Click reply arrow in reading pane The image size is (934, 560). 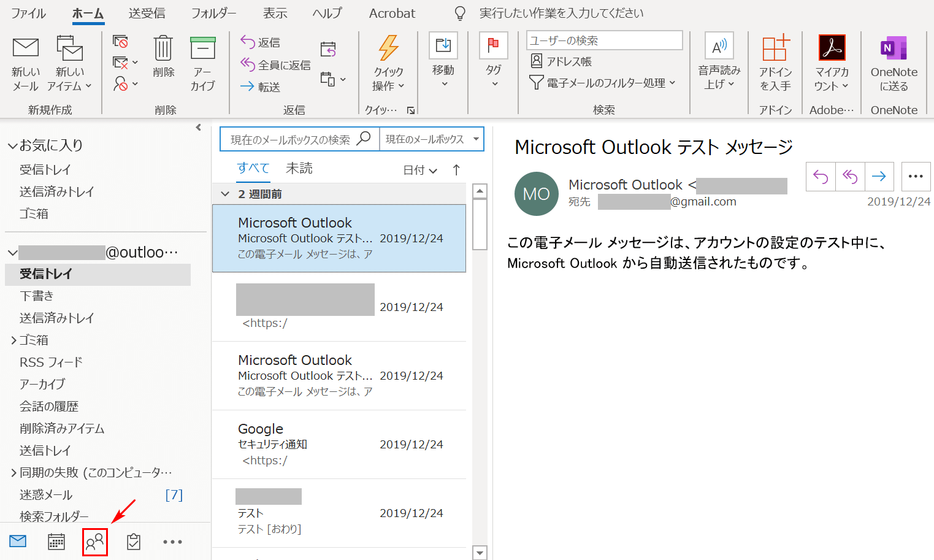tap(821, 177)
